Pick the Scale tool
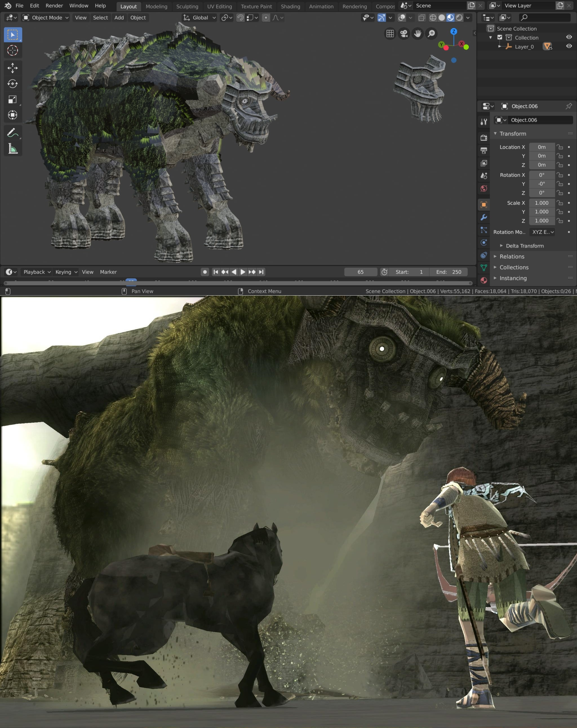Screen dimensions: 577x728 (12, 99)
